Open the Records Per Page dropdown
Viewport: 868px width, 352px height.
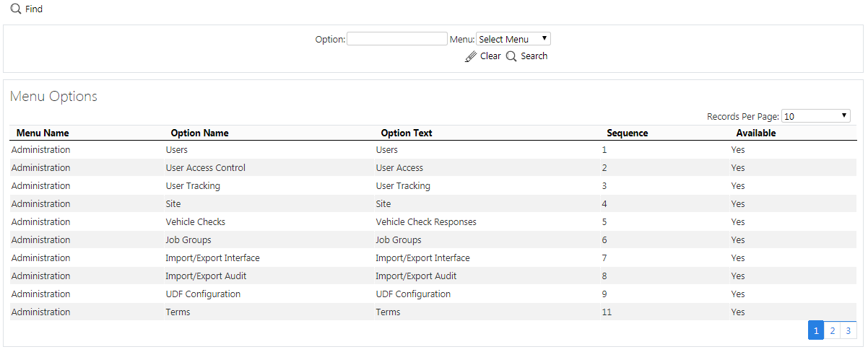pyautogui.click(x=816, y=116)
